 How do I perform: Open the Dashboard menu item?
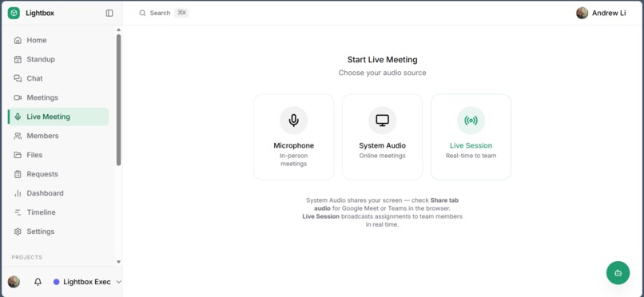(x=58, y=193)
